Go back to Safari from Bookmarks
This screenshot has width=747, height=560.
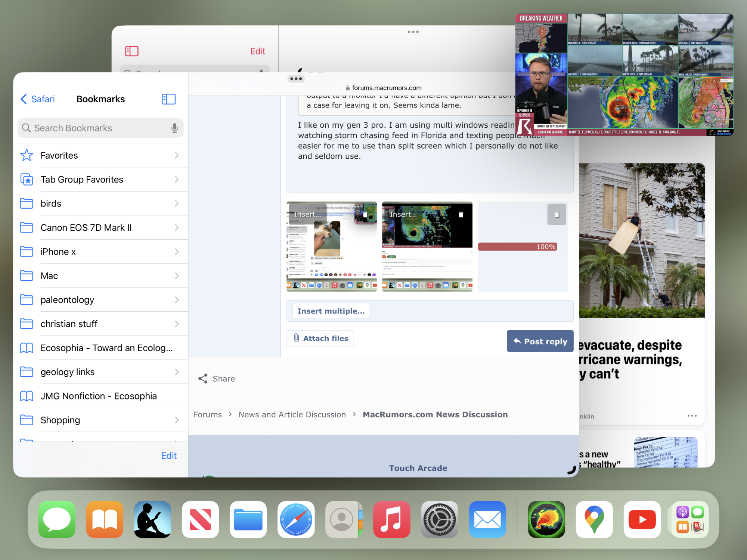pos(37,99)
